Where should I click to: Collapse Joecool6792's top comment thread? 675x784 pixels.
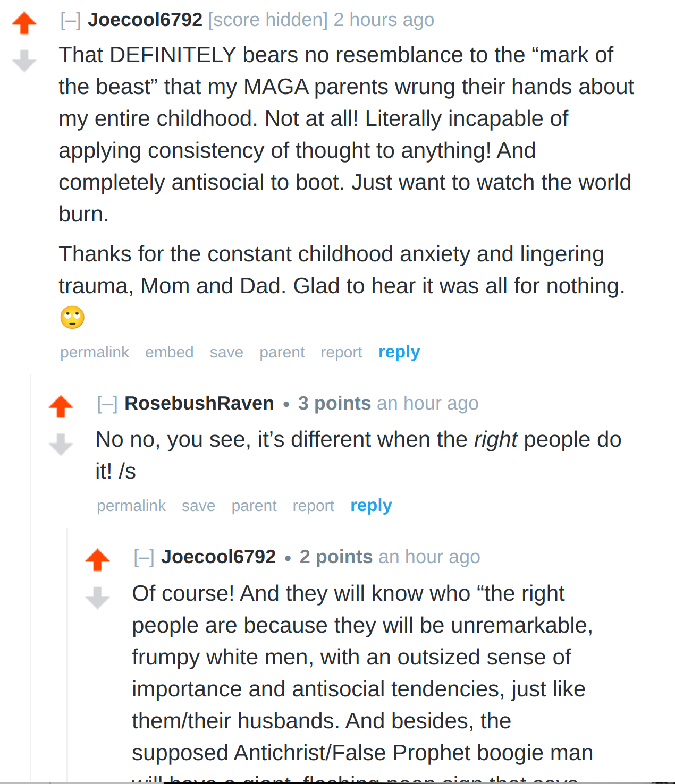coord(71,20)
